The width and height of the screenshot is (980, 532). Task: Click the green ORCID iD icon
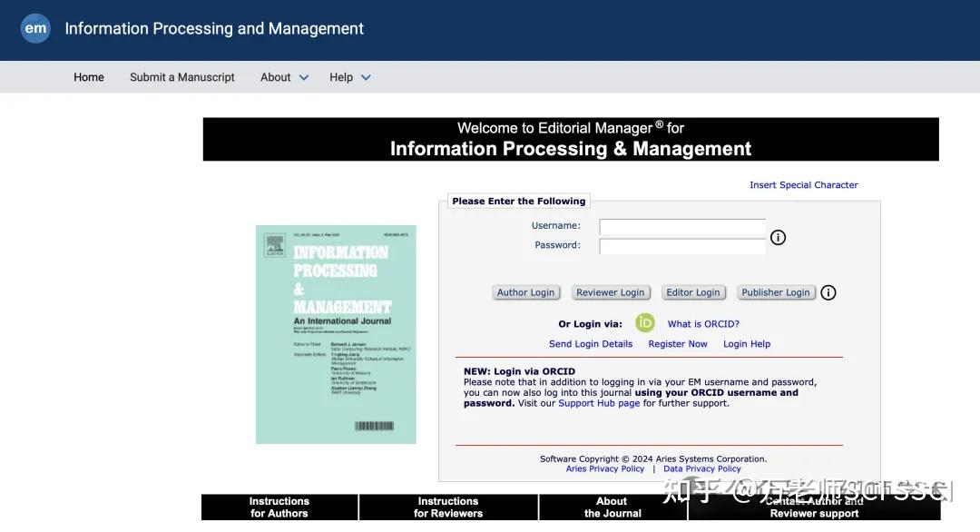[644, 323]
